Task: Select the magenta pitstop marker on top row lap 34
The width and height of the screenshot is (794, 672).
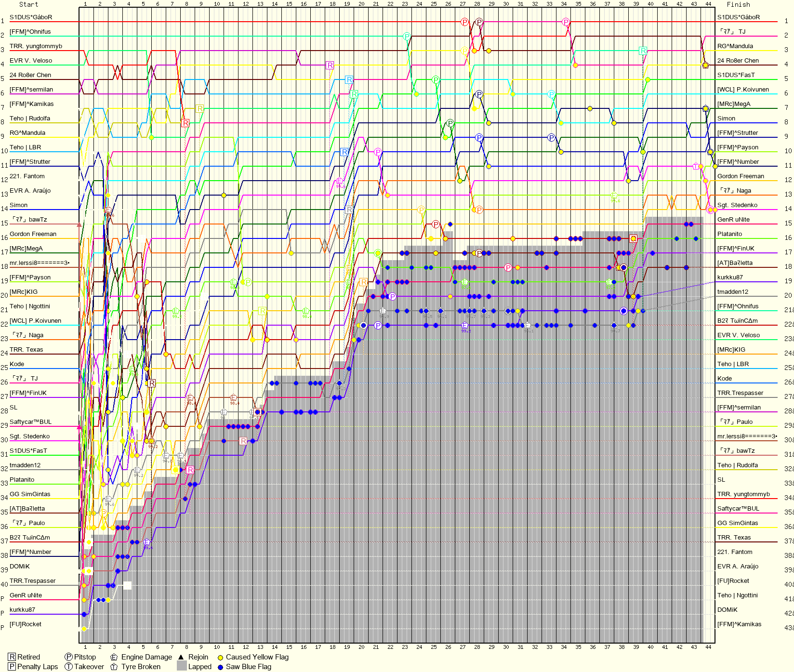Action: (566, 22)
